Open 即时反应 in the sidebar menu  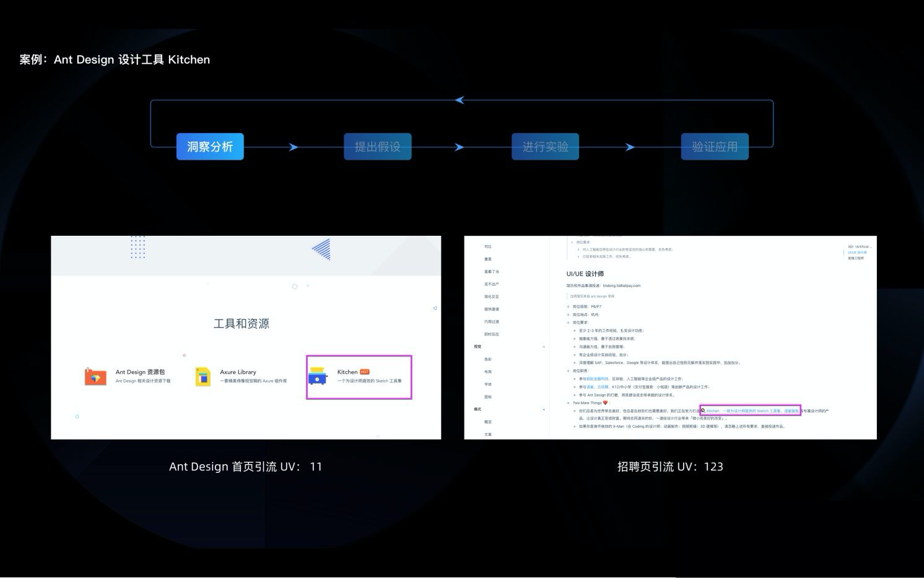click(x=492, y=334)
